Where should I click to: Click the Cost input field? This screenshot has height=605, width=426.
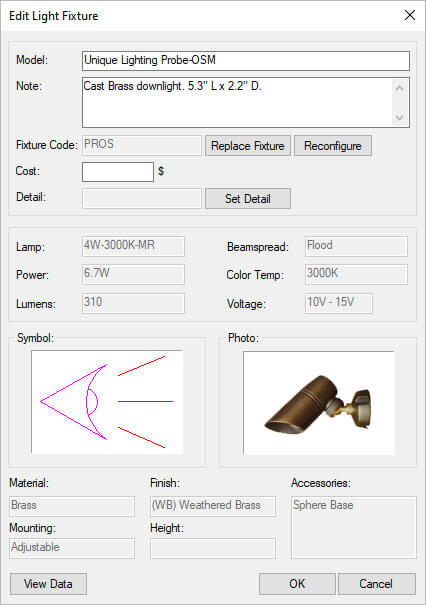[118, 172]
